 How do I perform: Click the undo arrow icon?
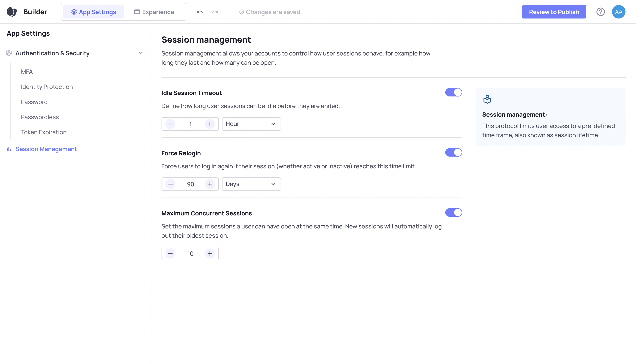(199, 12)
